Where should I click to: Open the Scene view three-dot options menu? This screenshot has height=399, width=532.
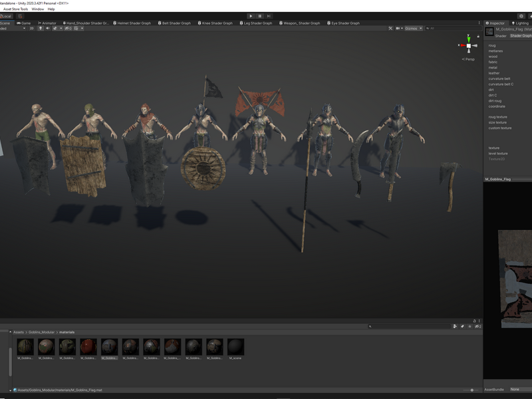click(x=479, y=23)
